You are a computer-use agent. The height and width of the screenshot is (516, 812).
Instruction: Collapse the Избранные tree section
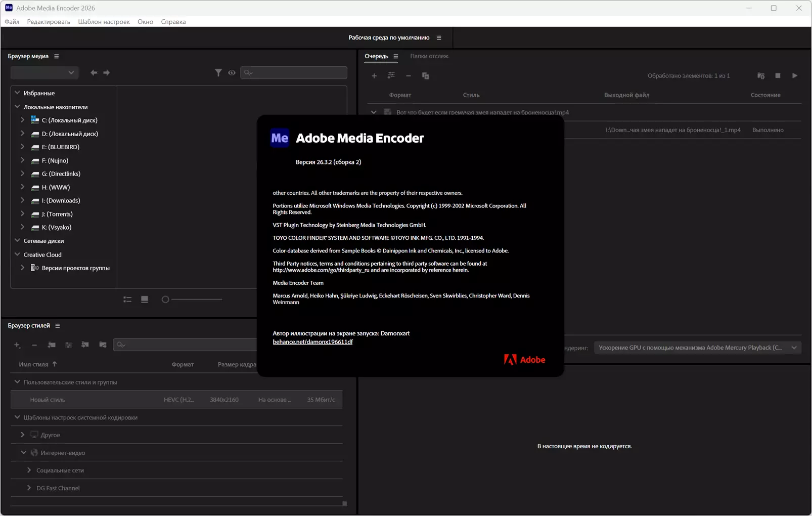pos(17,93)
